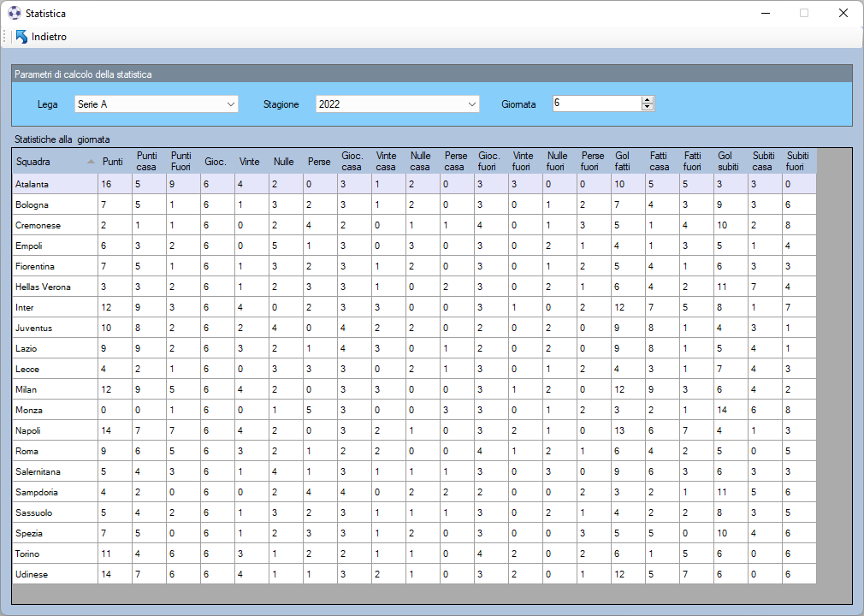This screenshot has width=864, height=616.
Task: Minimize the Statistica window
Action: click(x=766, y=13)
